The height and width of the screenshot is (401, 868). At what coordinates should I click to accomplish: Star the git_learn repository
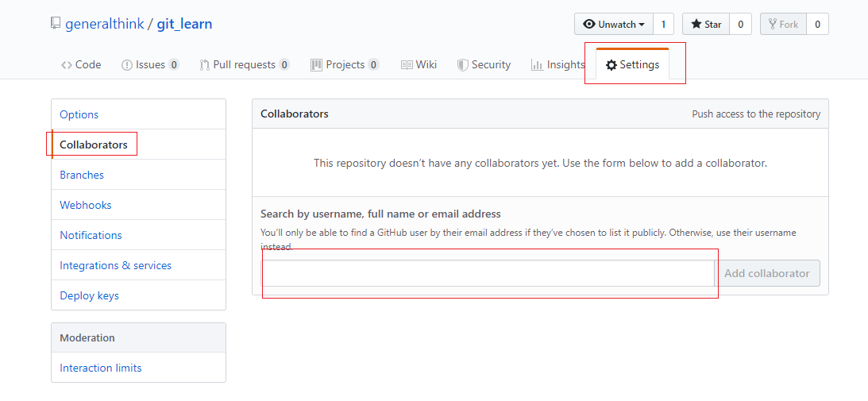pyautogui.click(x=706, y=25)
